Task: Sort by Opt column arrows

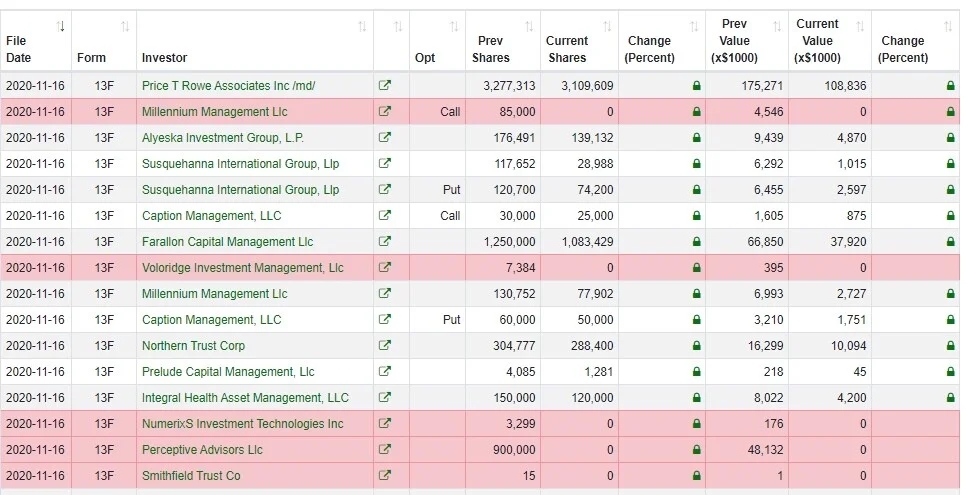Action: pyautogui.click(x=454, y=27)
